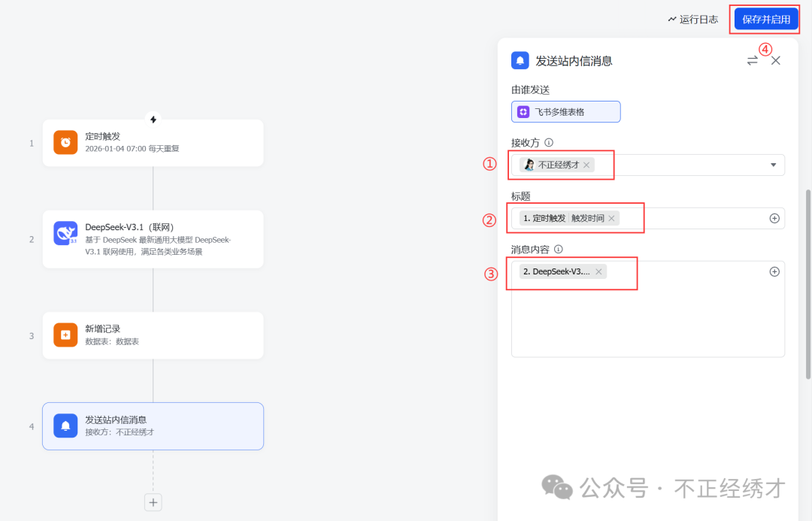812x521 pixels.
Task: Click 保存并启用 button
Action: (766, 20)
